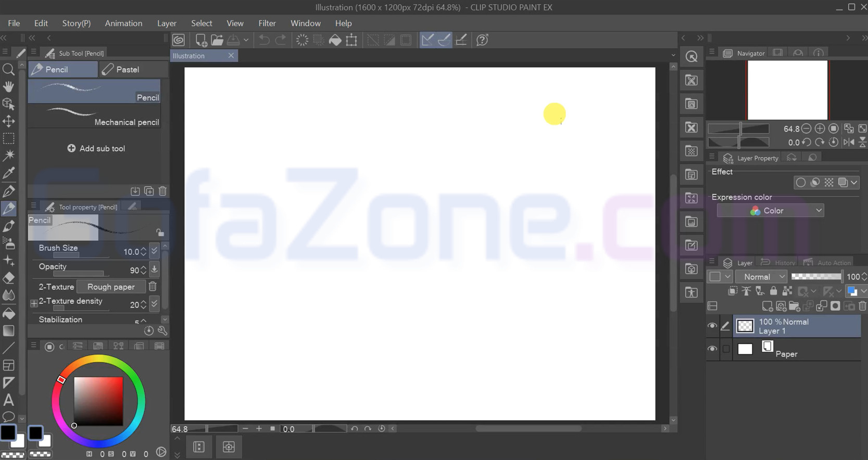Click the Undo arrow in toolbar
868x460 pixels.
[264, 40]
